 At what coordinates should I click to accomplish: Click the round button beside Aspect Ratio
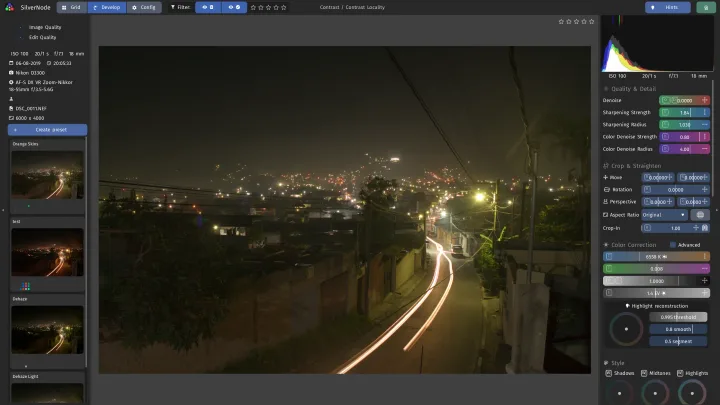point(700,215)
